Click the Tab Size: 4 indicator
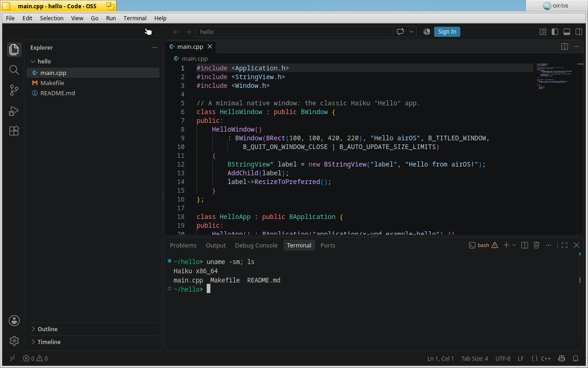 (475, 358)
